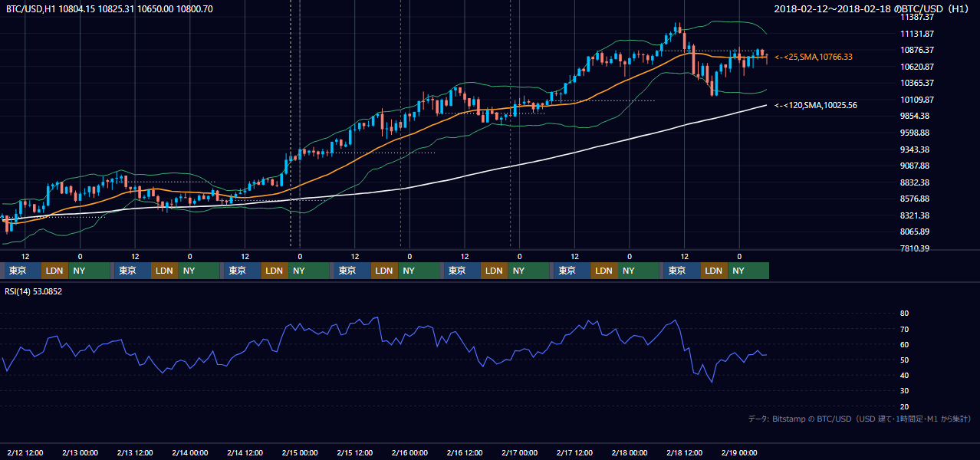Click the 2/14 12:00 date label
The height and width of the screenshot is (460, 980).
[x=245, y=452]
